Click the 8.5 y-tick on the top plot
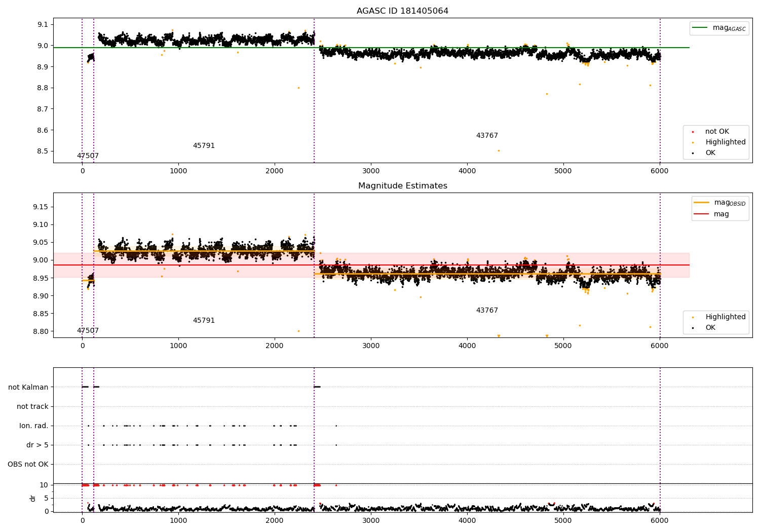This screenshot has width=760, height=532. (x=43, y=151)
